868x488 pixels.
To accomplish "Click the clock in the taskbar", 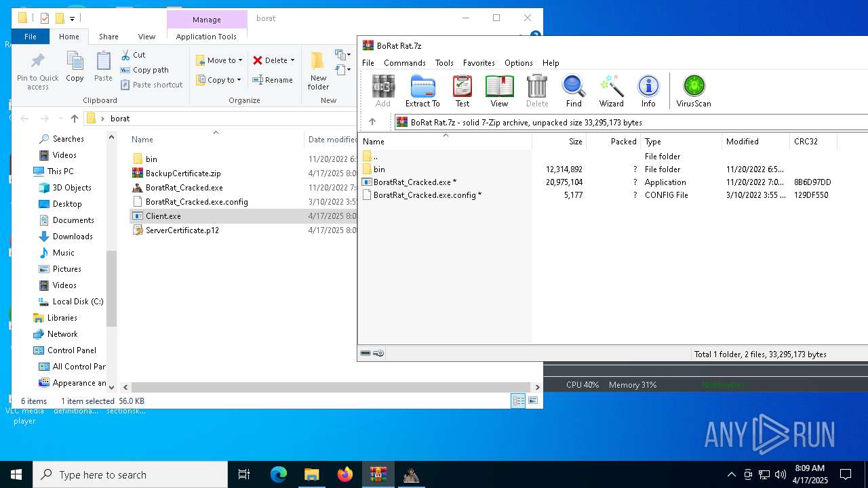I will pyautogui.click(x=810, y=474).
